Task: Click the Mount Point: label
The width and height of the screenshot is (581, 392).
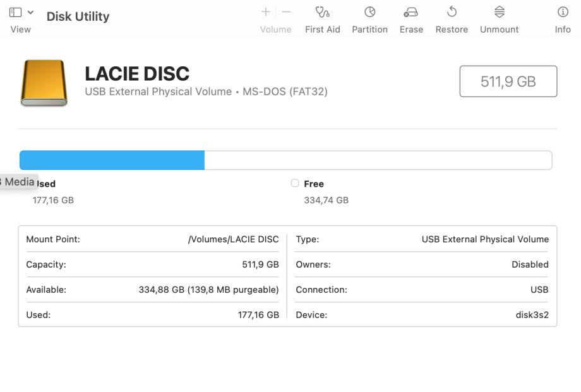Action: point(53,239)
